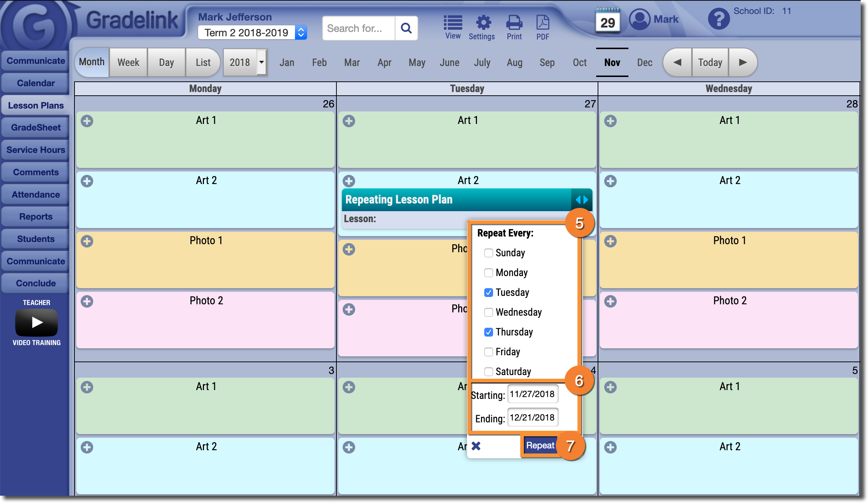Enable the Friday repeat checkbox
Screen dimensions: 868x503
point(488,352)
